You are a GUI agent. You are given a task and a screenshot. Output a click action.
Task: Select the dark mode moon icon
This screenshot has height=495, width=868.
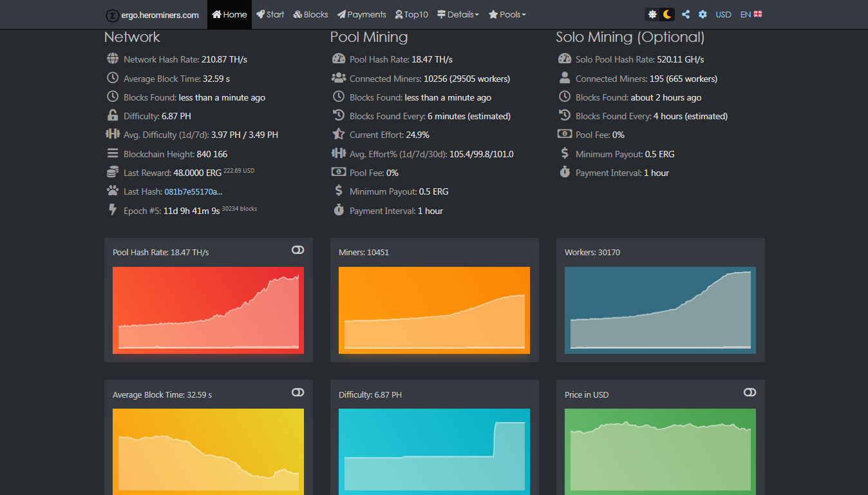[668, 14]
